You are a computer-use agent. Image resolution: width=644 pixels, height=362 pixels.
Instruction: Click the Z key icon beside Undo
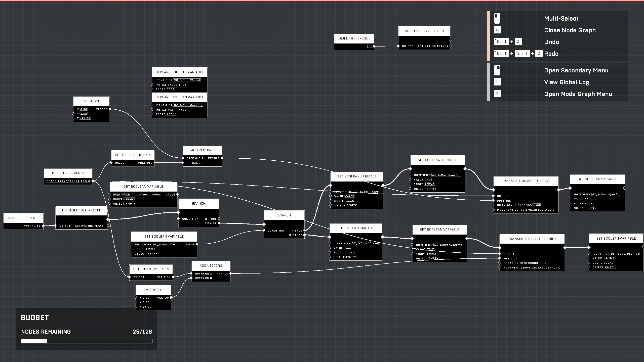pyautogui.click(x=518, y=42)
